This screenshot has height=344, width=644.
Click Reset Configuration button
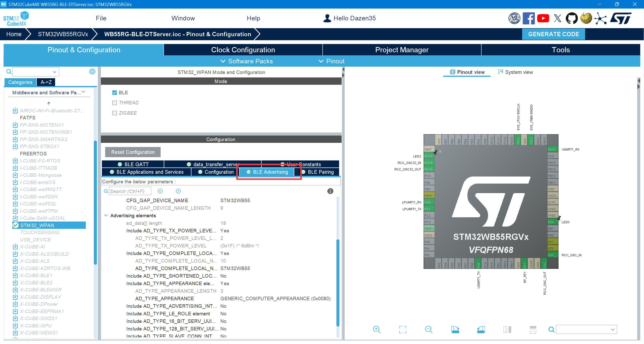133,152
